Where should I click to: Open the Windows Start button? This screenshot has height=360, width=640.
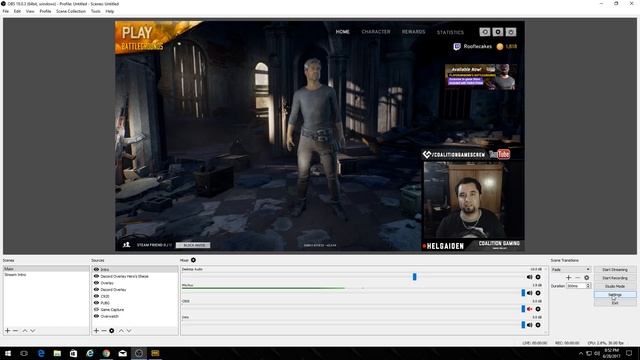[8, 353]
